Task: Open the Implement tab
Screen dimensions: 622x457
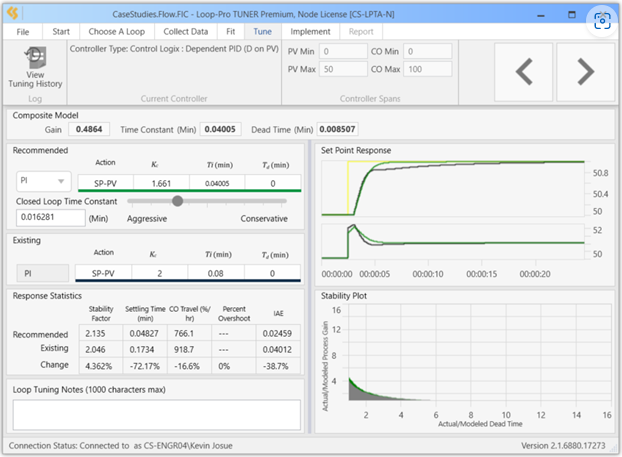Action: [310, 32]
